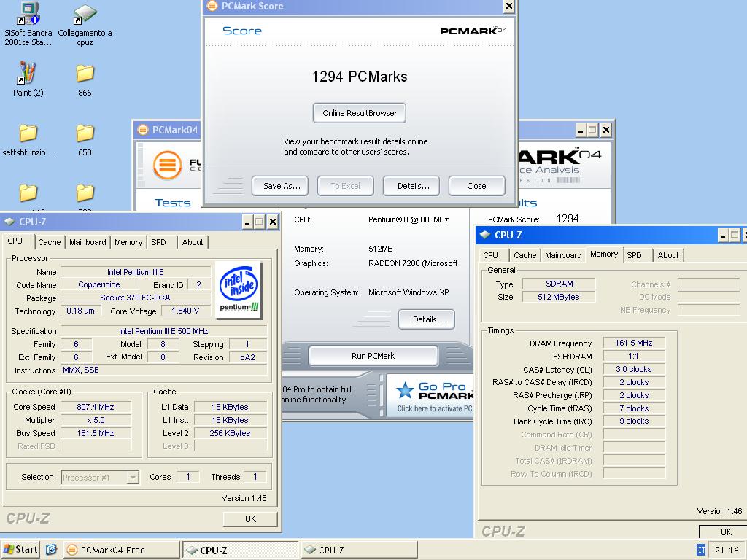Image resolution: width=747 pixels, height=560 pixels.
Task: Click the Core Speed value 807.4 MHz
Action: pos(96,407)
